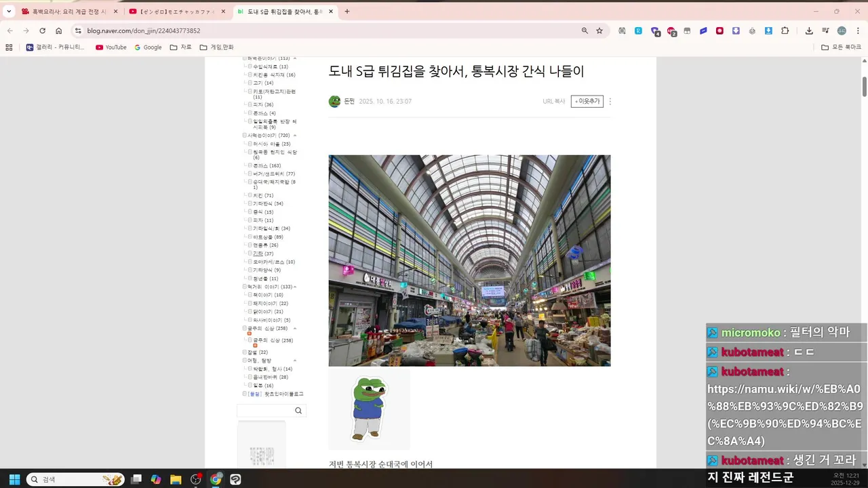Open the Chrome extensions puzzle icon
Screen dimensions: 868x488
[785, 30]
